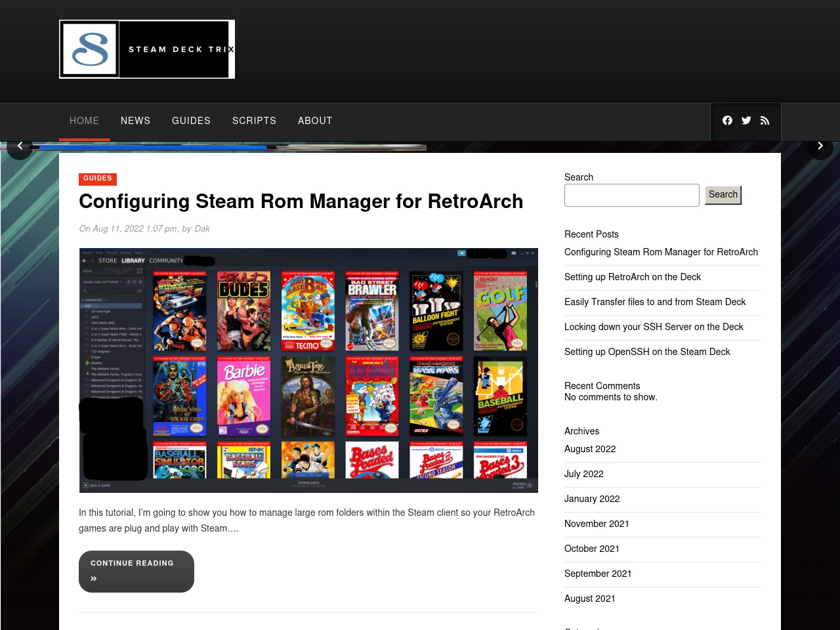Click the Search submit button
Image resolution: width=840 pixels, height=630 pixels.
pos(723,195)
